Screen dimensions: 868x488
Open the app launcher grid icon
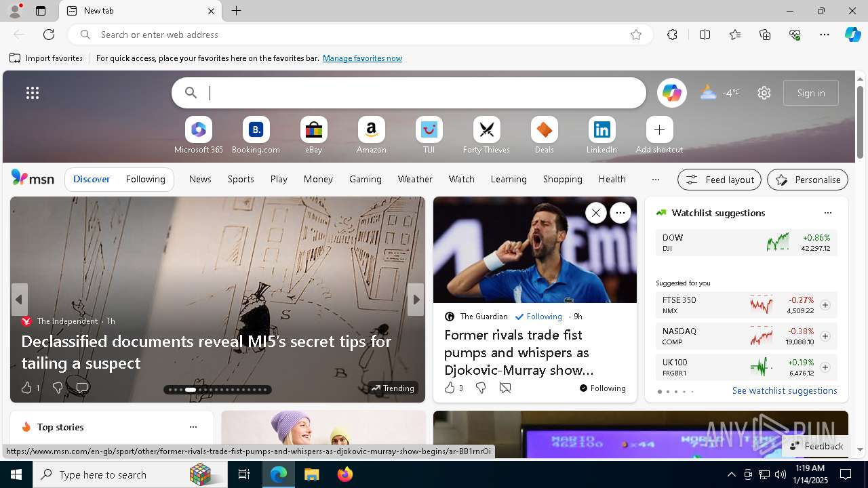point(33,93)
